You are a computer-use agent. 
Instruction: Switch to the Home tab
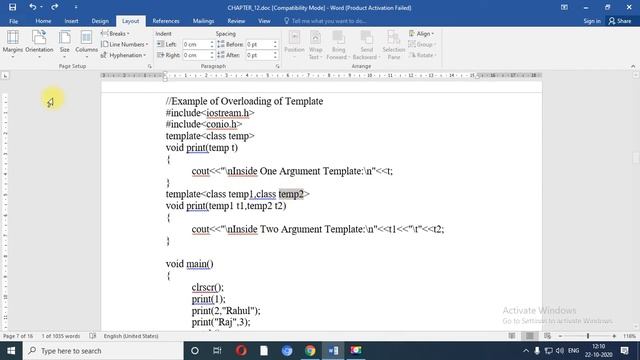click(43, 21)
